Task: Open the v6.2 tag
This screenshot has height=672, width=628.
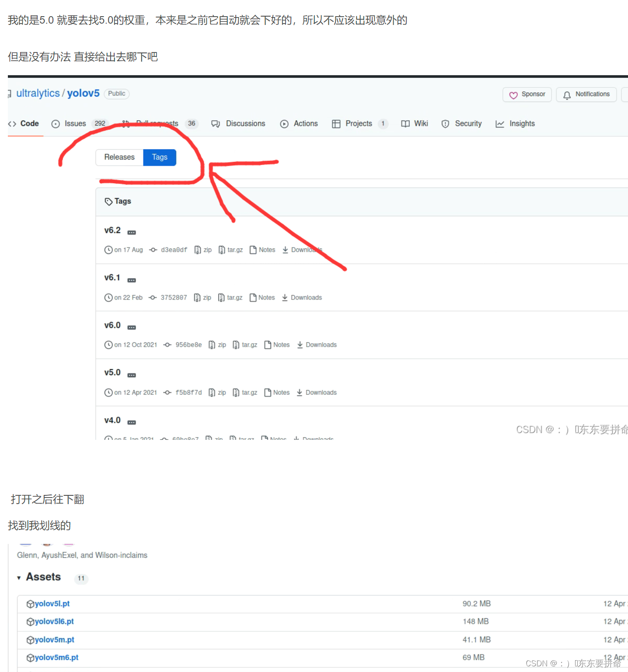Action: [112, 230]
